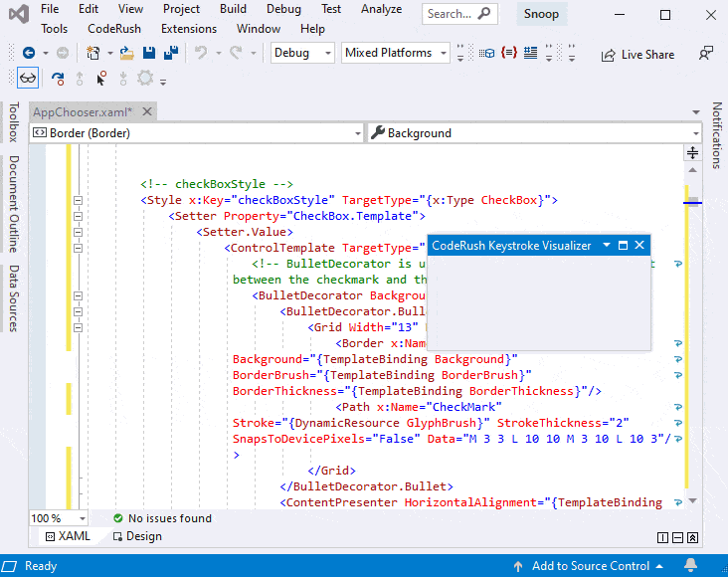Switch to the AppChooser.xaml tab
Viewport: 728px width, 577px height.
click(x=83, y=112)
